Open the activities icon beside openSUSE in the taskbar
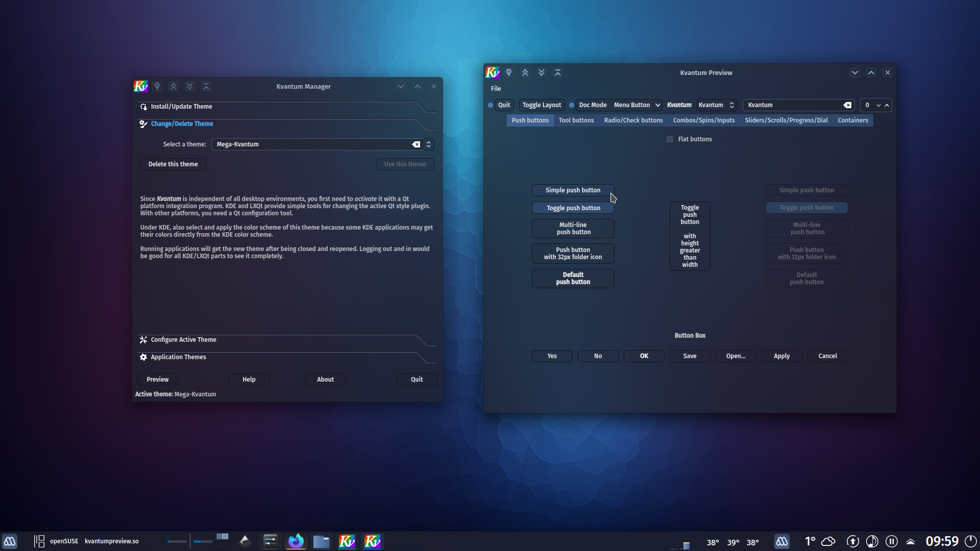The height and width of the screenshot is (551, 980). [39, 541]
